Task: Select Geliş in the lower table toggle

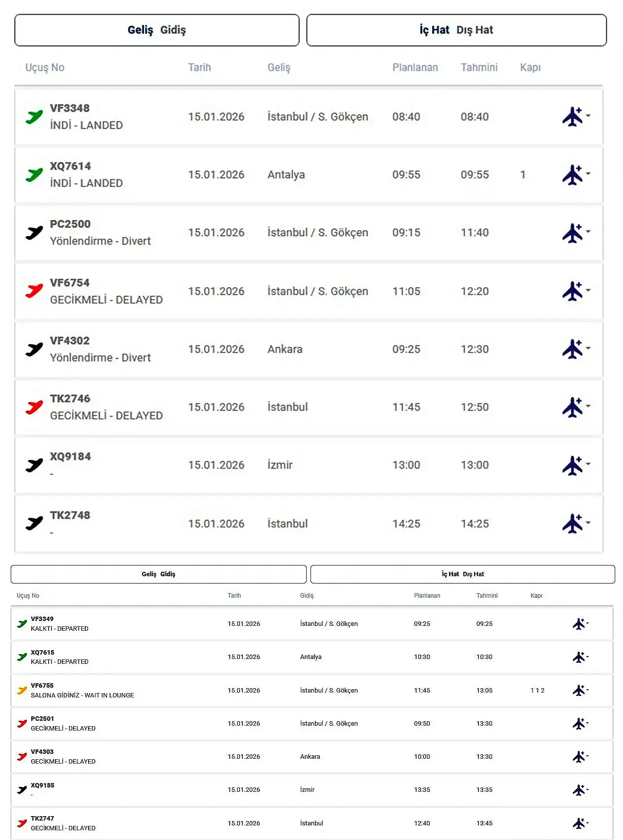Action: click(x=149, y=574)
